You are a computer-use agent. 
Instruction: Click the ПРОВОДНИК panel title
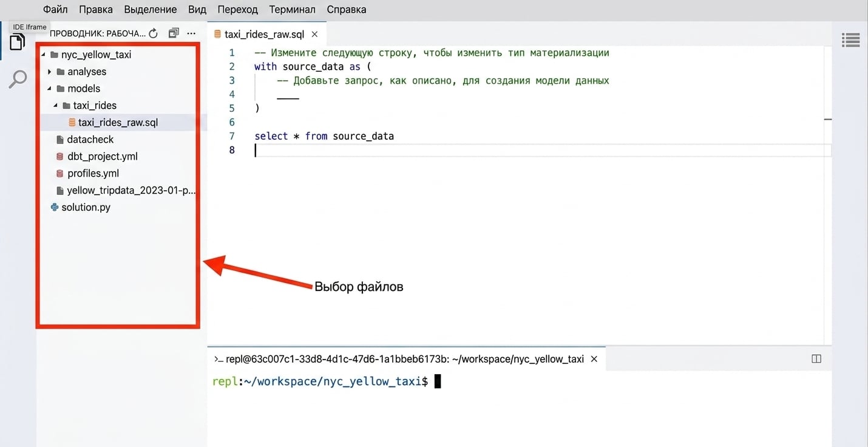click(98, 33)
